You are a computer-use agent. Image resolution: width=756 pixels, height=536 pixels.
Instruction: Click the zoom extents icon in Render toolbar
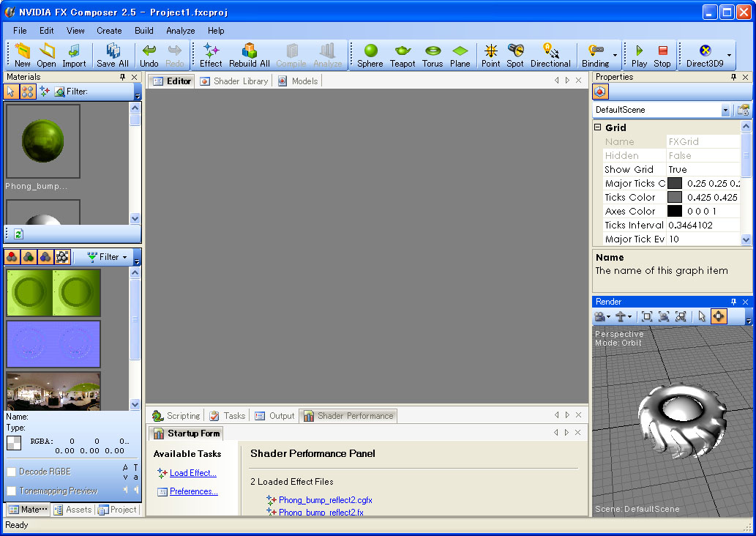(647, 316)
